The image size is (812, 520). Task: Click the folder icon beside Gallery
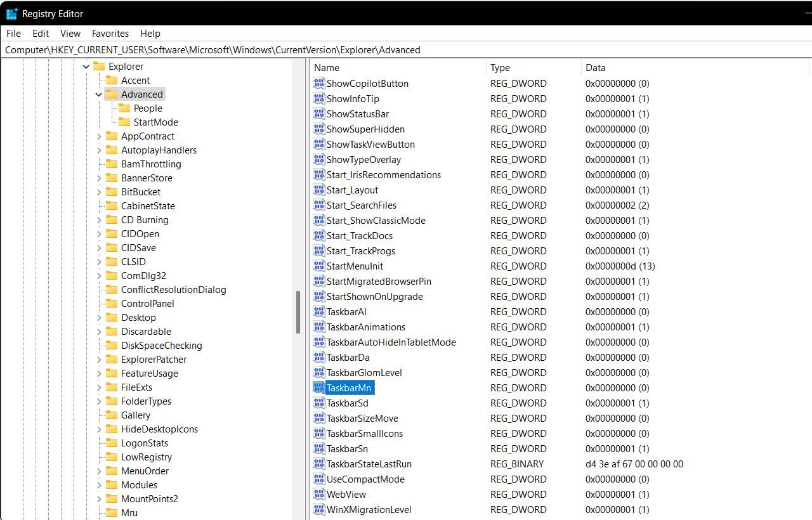(x=112, y=415)
